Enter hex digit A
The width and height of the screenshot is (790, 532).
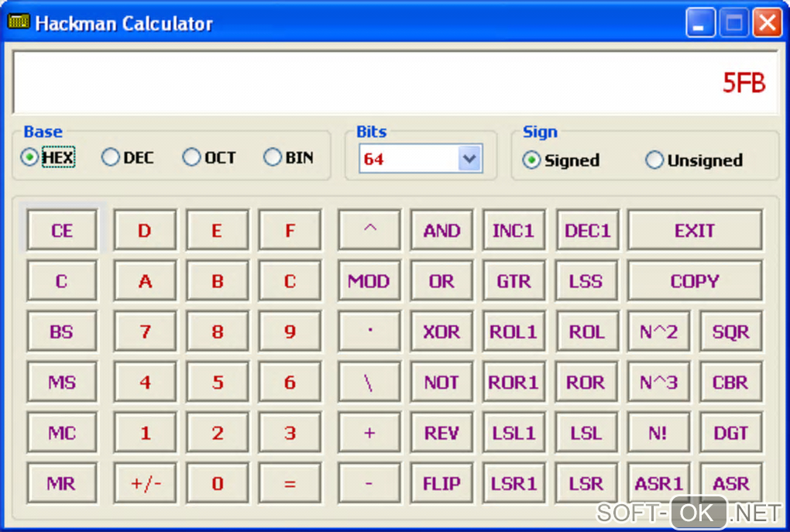tap(145, 280)
